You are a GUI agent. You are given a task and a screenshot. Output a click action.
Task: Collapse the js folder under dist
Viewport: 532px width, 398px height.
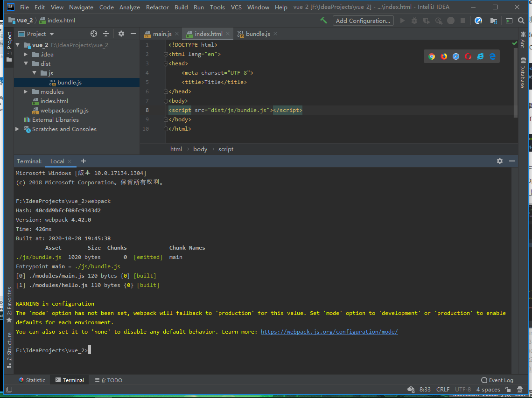(x=34, y=73)
